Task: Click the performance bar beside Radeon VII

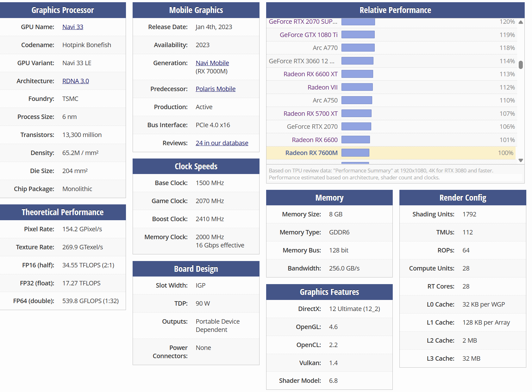Action: pyautogui.click(x=357, y=87)
